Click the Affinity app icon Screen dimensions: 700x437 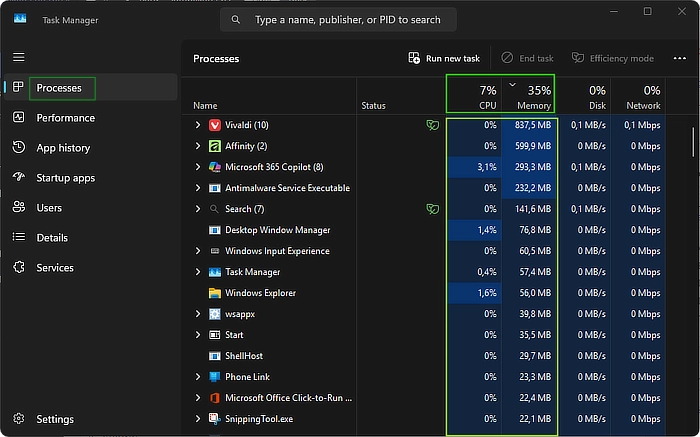click(x=215, y=146)
